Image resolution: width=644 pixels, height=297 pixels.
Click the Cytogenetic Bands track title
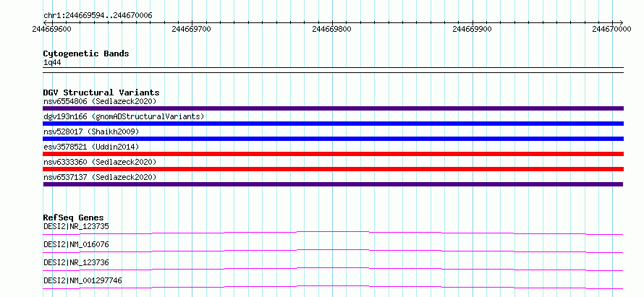click(x=86, y=53)
